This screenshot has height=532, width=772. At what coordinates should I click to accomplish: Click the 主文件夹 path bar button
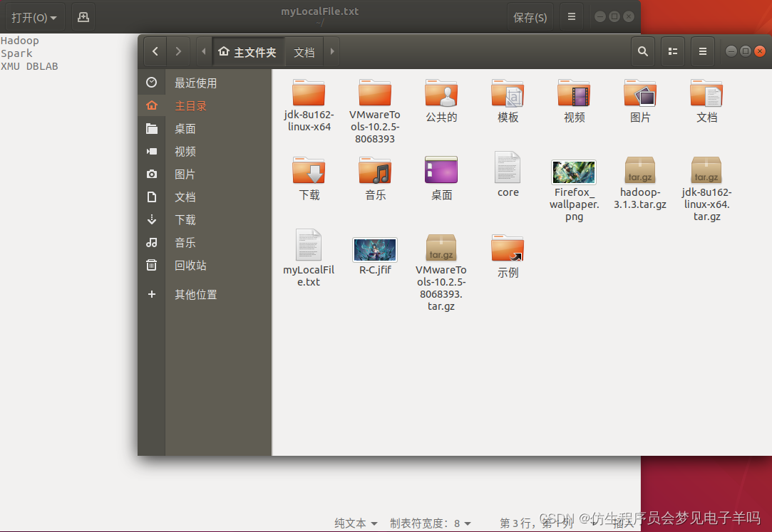tap(248, 52)
